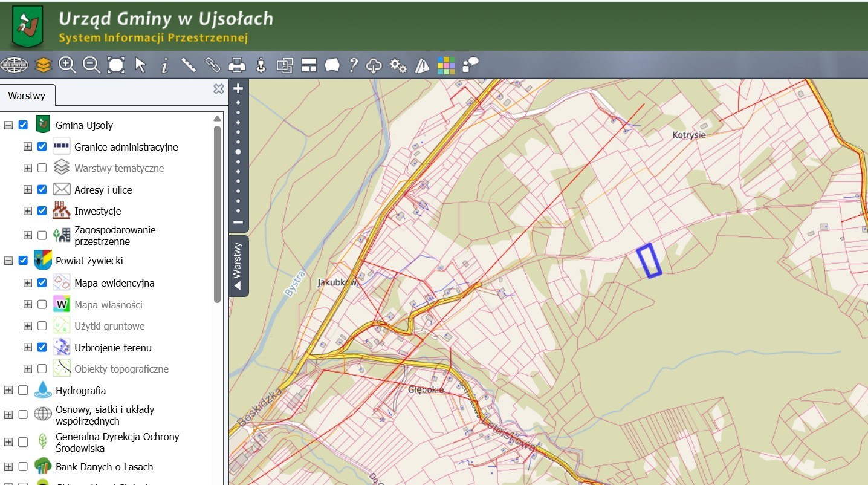
Task: Open the colored grid tiles tool
Action: coord(446,65)
